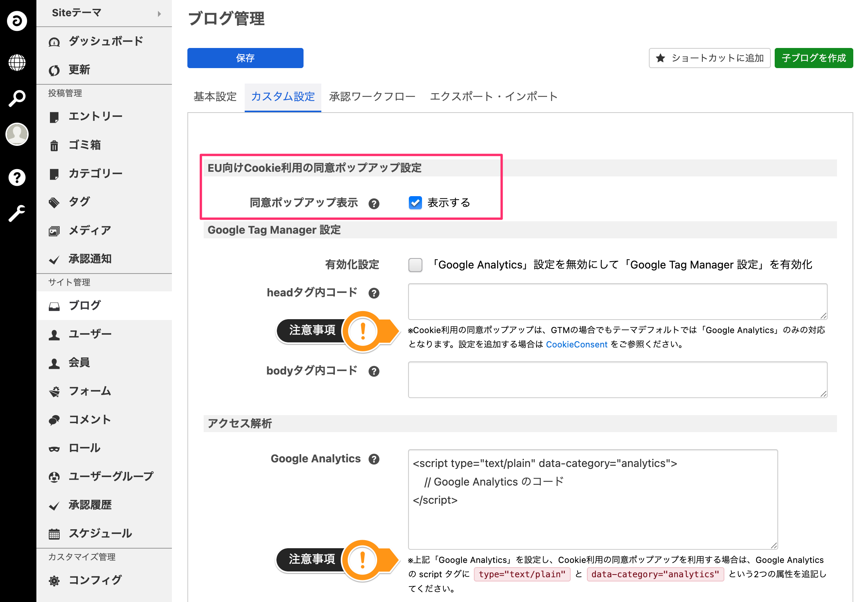This screenshot has height=602, width=868.
Task: Click the globe icon in left rail
Action: pyautogui.click(x=17, y=63)
